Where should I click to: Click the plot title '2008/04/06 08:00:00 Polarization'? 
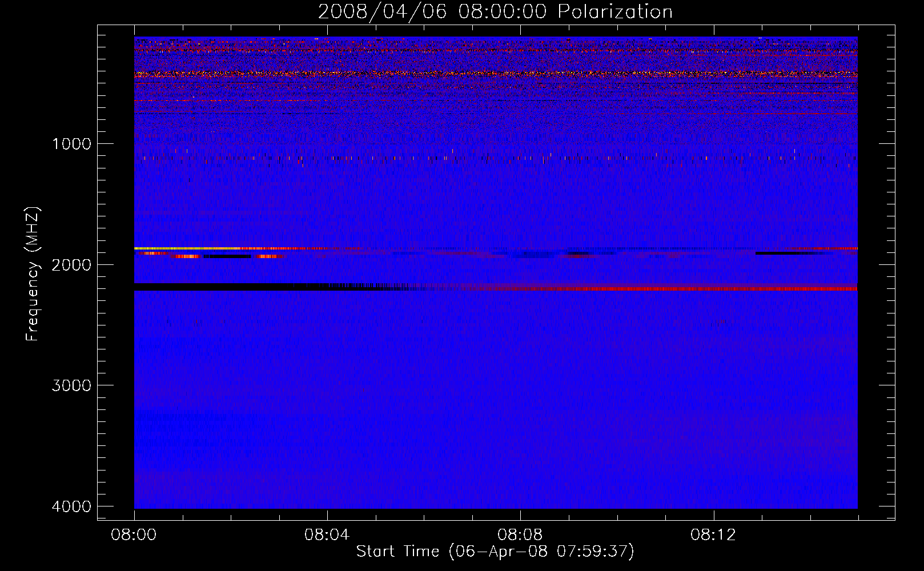(495, 11)
